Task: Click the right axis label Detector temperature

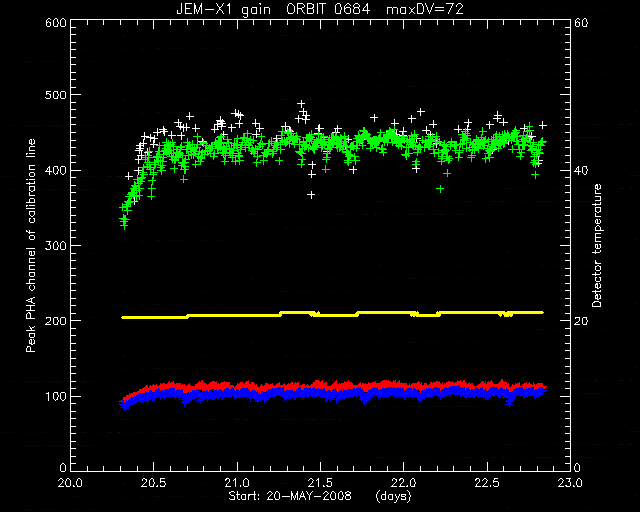Action: coord(597,245)
